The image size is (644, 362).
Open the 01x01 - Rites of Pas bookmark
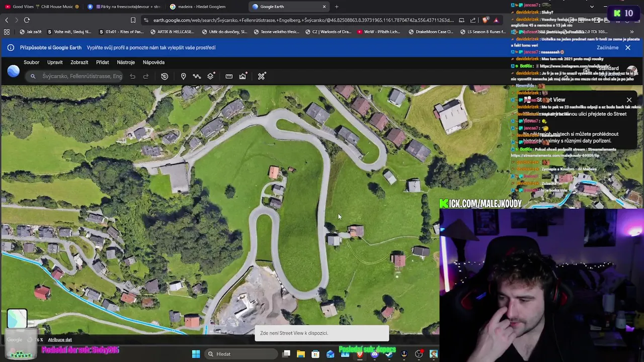(x=121, y=32)
